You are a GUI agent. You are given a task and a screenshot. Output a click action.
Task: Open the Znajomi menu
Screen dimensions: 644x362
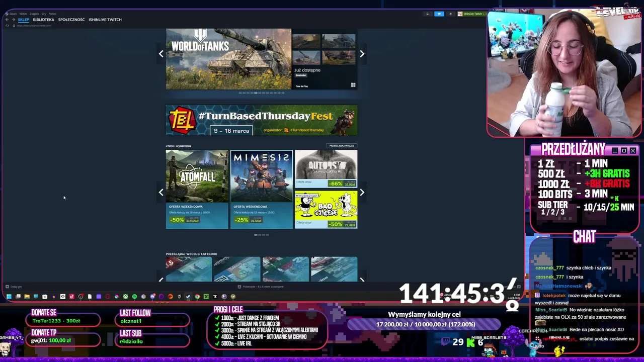34,14
